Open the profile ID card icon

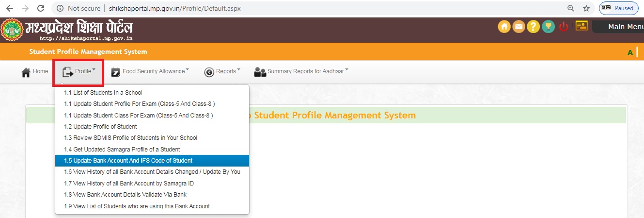pyautogui.click(x=581, y=26)
